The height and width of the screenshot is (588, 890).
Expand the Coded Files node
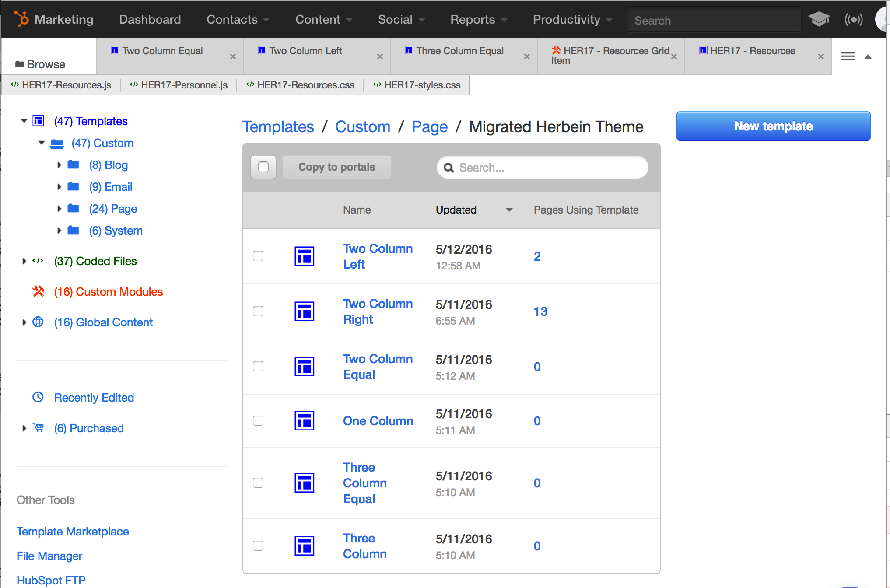(x=25, y=261)
